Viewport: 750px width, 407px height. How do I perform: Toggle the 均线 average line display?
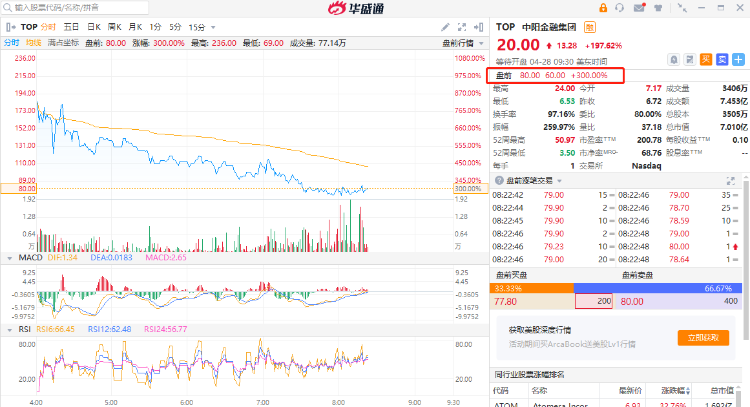(x=33, y=43)
